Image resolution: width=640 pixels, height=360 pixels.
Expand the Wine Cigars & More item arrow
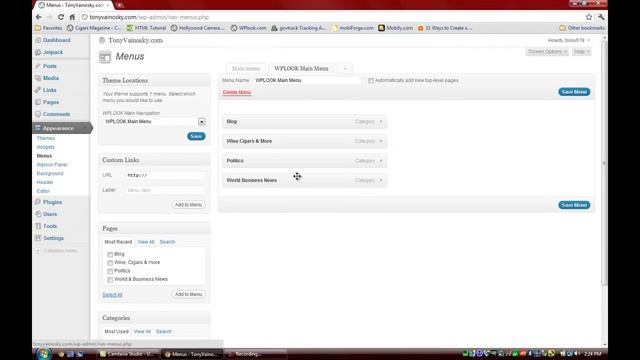pyautogui.click(x=381, y=141)
